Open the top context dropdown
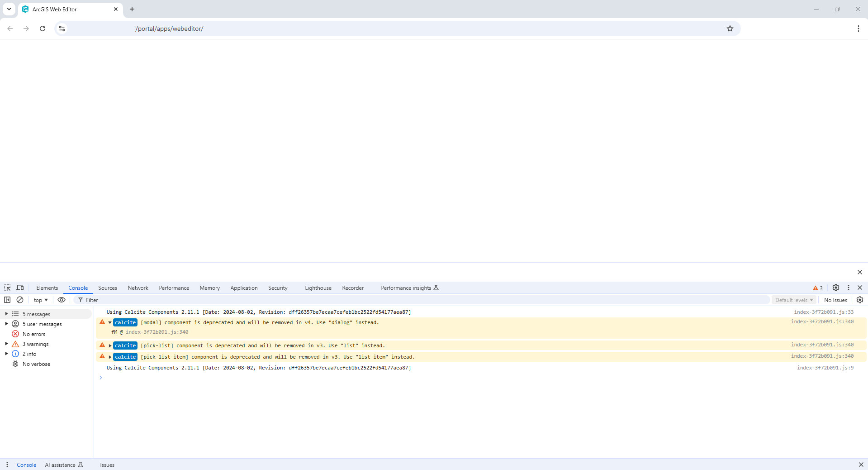868x470 pixels. [x=41, y=300]
